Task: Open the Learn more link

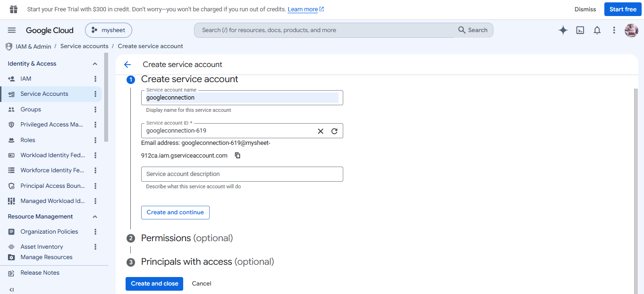Action: 306,9
